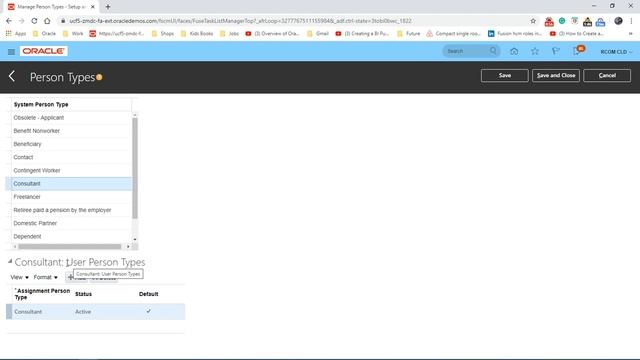Click list scroll-down arrow
This screenshot has width=640, height=360.
pos(135,240)
